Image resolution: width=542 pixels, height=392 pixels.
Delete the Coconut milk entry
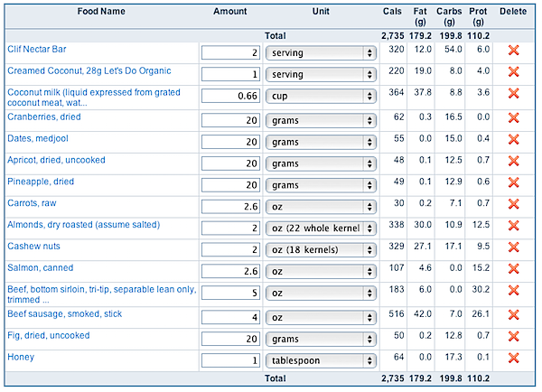point(514,93)
